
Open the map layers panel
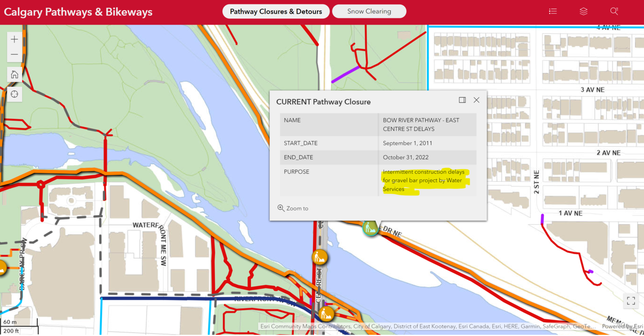[583, 11]
